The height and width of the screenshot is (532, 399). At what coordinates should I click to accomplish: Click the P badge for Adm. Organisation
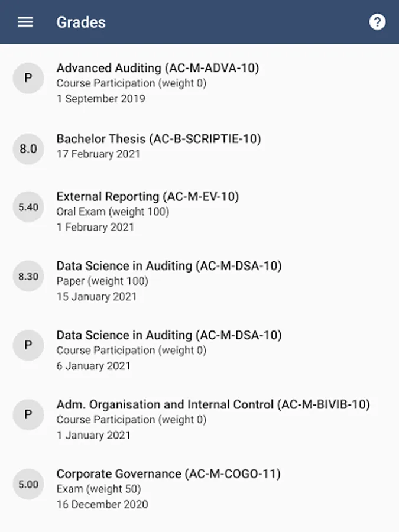click(28, 415)
